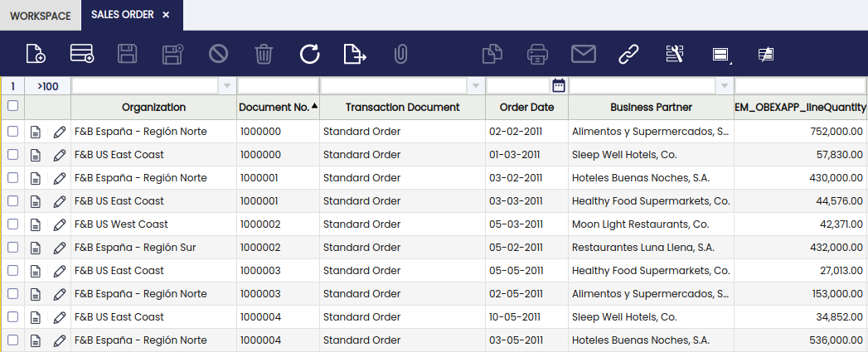Expand the Organization filter dropdown
Screen dimensions: 868x352
pyautogui.click(x=227, y=86)
